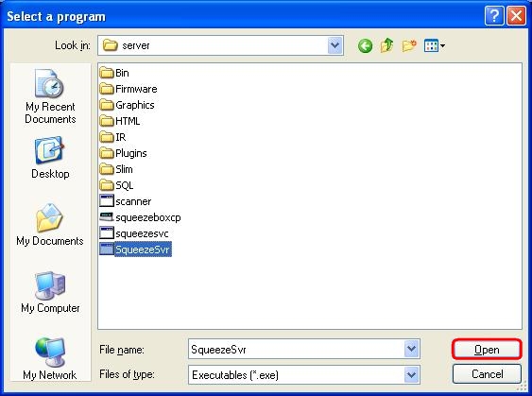Select the Slim folder icon
The height and width of the screenshot is (396, 532).
[x=107, y=169]
